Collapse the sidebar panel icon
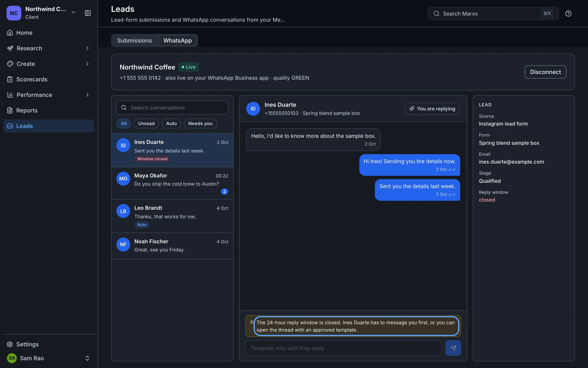This screenshot has height=368, width=588. [x=88, y=13]
